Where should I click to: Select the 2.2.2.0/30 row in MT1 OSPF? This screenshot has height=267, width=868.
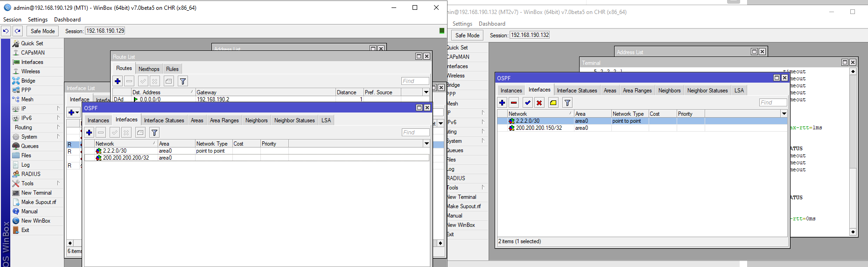(x=257, y=151)
